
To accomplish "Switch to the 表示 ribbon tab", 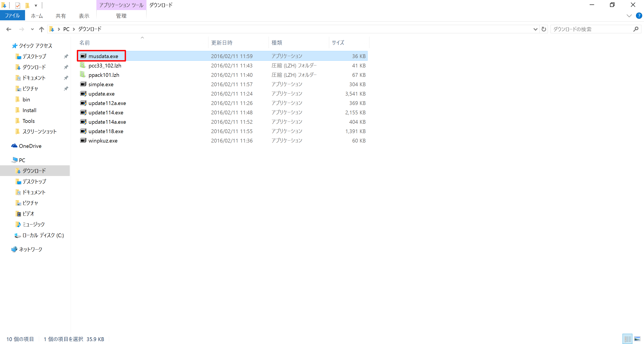I will tap(84, 16).
